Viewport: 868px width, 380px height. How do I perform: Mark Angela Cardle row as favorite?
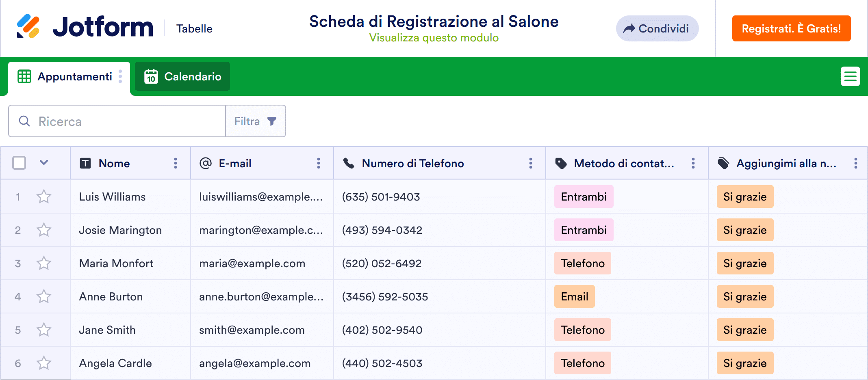point(44,363)
